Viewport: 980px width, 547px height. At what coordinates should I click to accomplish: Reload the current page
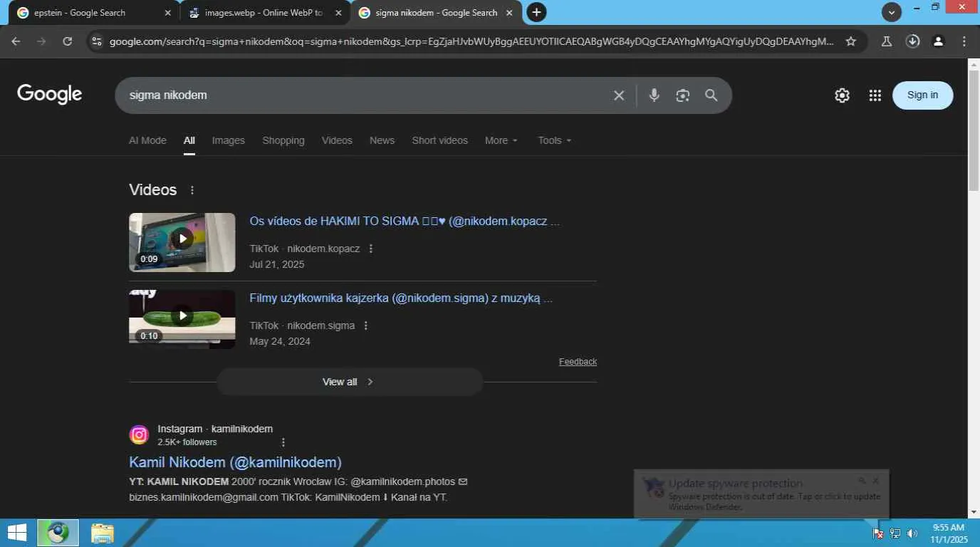[68, 41]
